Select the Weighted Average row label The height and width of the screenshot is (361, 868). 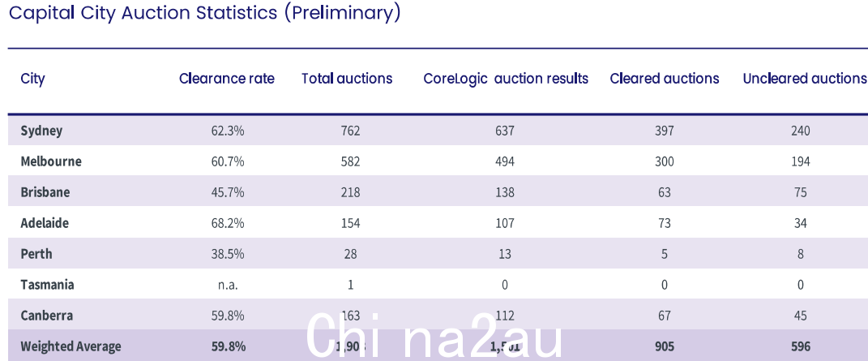click(x=71, y=346)
